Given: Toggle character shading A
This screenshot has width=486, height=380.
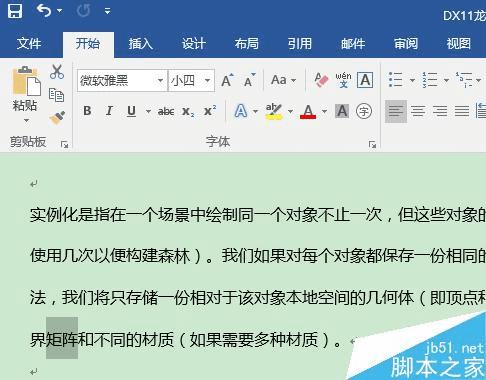Looking at the screenshot, I should tap(342, 111).
